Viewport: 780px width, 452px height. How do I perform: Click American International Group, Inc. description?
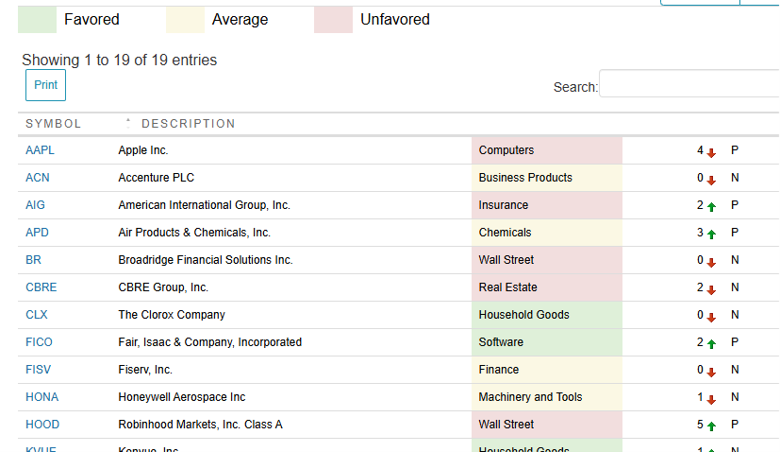tap(204, 205)
